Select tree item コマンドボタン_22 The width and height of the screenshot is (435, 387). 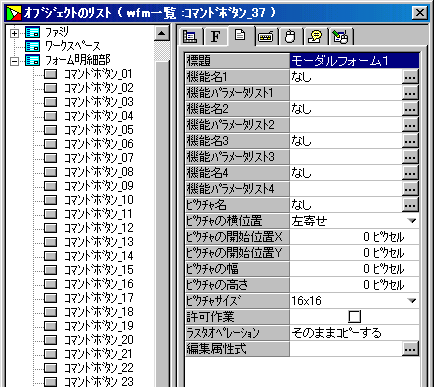(x=99, y=368)
